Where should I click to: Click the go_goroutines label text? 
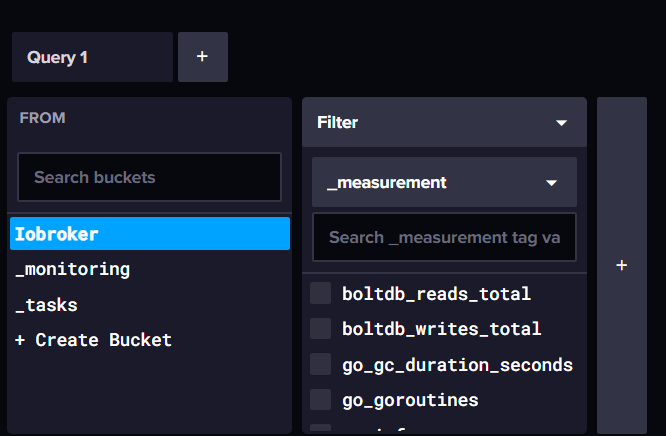point(410,400)
